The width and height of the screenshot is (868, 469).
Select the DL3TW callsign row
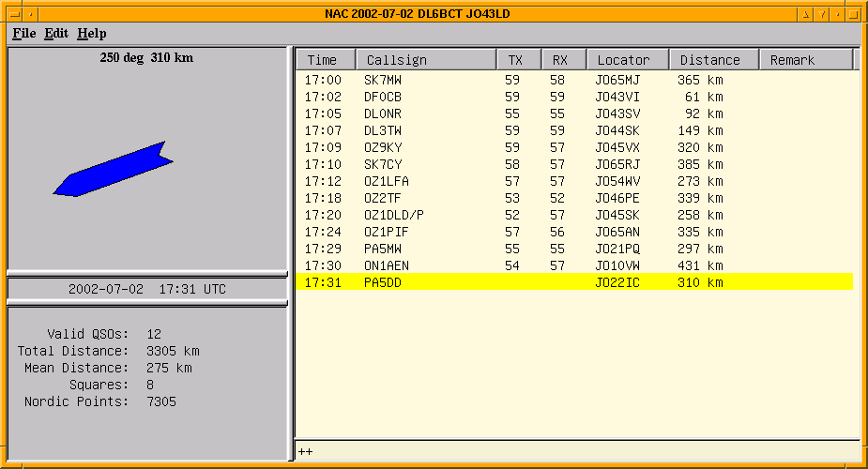pyautogui.click(x=574, y=130)
